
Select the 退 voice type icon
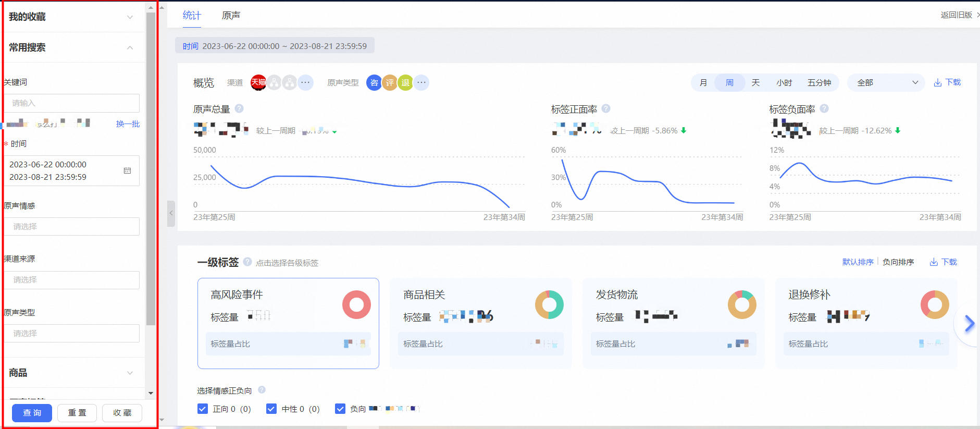pyautogui.click(x=405, y=82)
